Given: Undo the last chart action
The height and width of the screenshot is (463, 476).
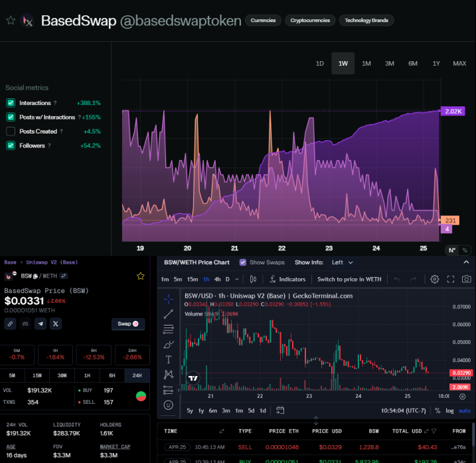Looking at the screenshot, I should point(397,279).
